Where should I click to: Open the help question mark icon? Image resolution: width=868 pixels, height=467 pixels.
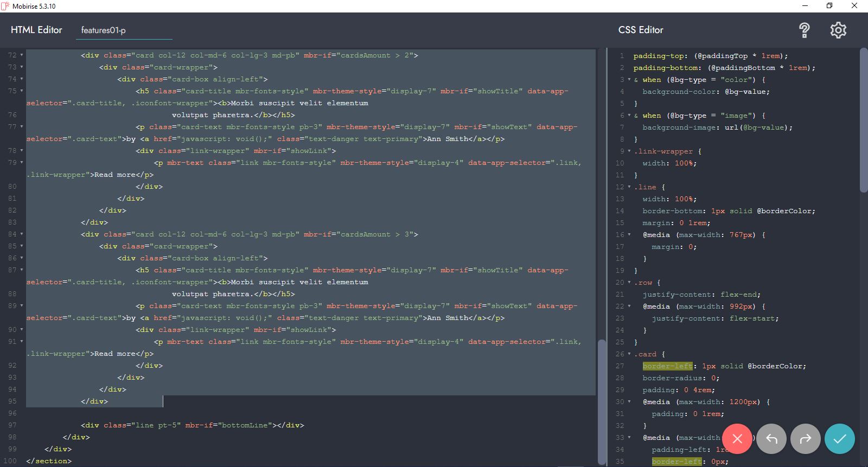point(805,30)
